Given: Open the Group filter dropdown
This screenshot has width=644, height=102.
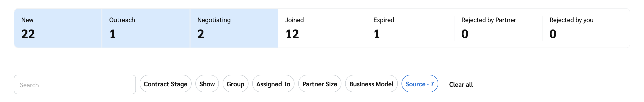Looking at the screenshot, I should 235,84.
